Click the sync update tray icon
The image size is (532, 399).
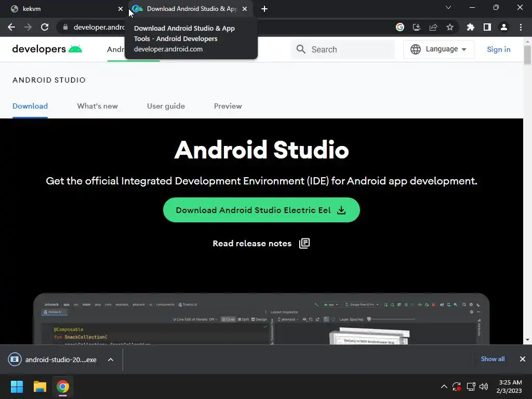[457, 387]
